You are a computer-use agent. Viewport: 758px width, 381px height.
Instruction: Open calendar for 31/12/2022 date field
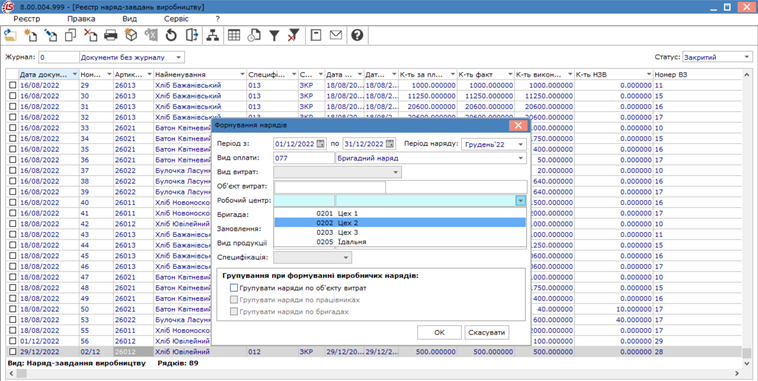[x=390, y=144]
